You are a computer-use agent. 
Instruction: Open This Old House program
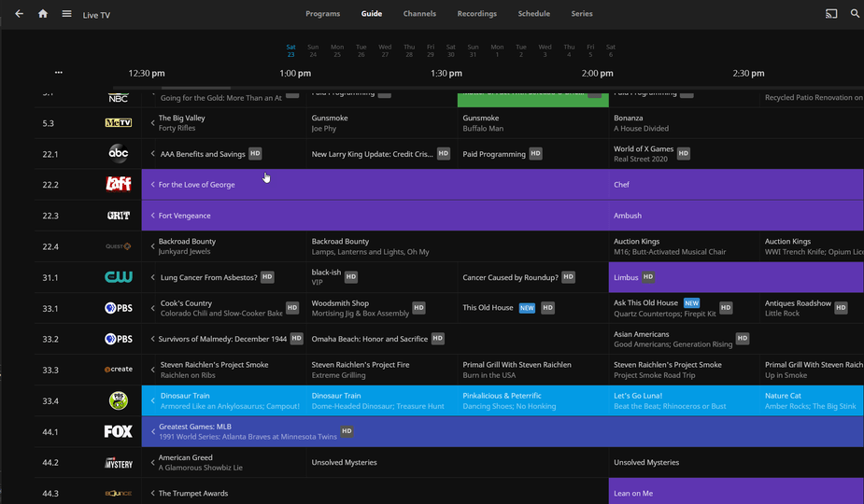click(x=532, y=308)
